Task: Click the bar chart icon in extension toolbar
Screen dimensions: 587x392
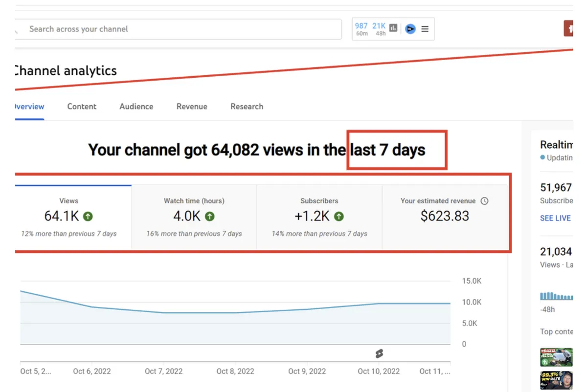Action: coord(393,28)
